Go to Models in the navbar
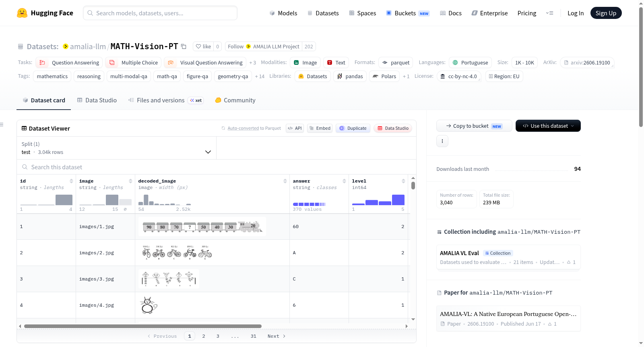This screenshot has width=644, height=347. click(x=283, y=13)
